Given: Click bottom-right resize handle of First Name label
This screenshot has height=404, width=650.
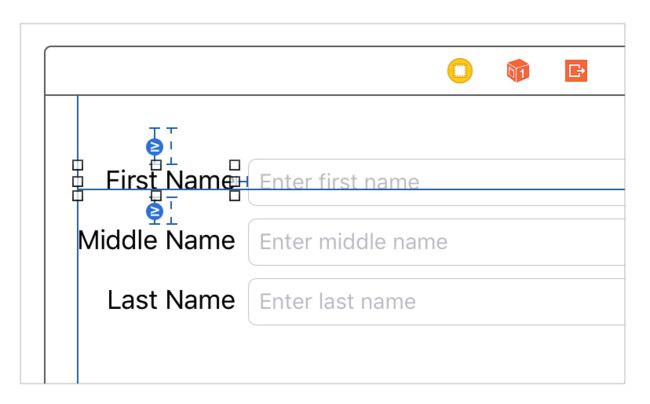Looking at the screenshot, I should pyautogui.click(x=235, y=196).
